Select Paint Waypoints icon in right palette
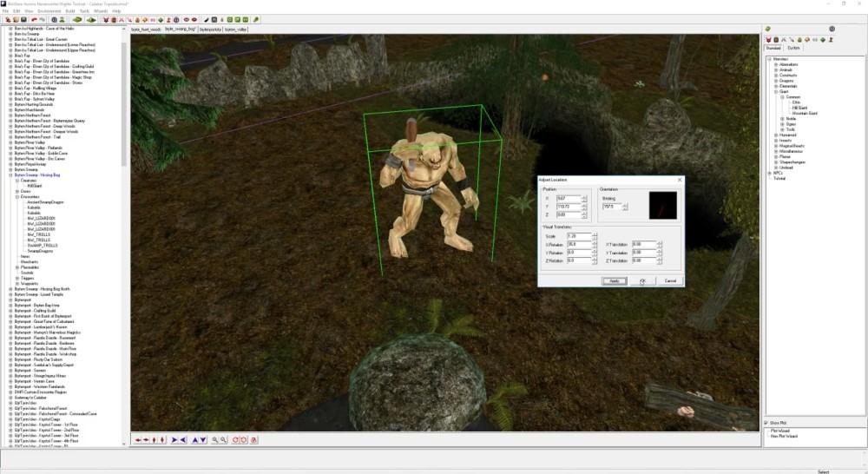868x474 pixels. tap(831, 40)
